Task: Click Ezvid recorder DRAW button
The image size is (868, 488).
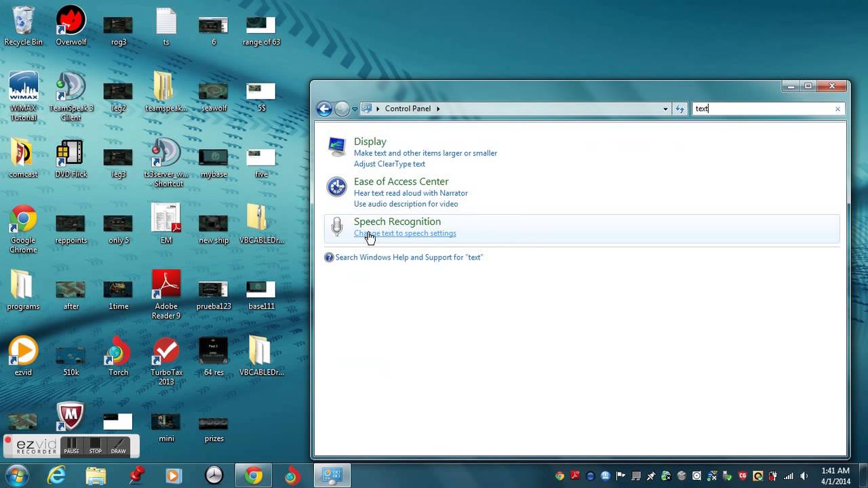Action: tap(119, 447)
